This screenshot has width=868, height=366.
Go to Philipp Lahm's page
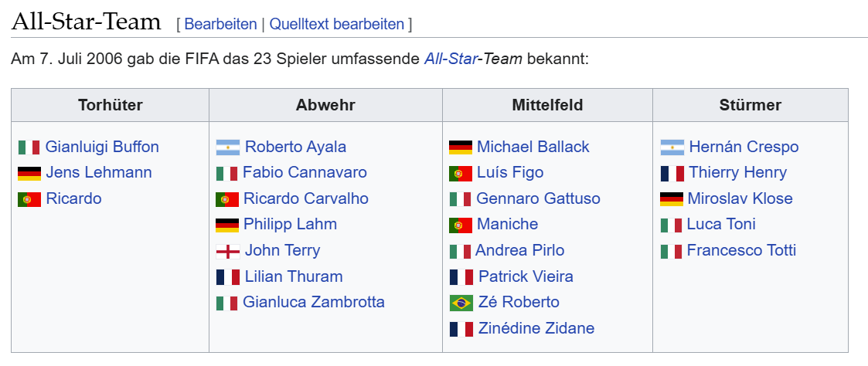(290, 225)
